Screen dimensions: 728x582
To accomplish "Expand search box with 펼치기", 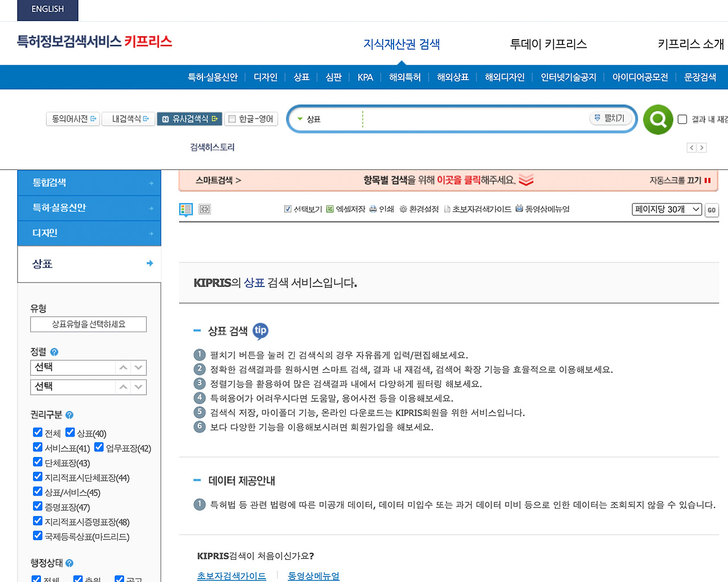I will coord(610,118).
